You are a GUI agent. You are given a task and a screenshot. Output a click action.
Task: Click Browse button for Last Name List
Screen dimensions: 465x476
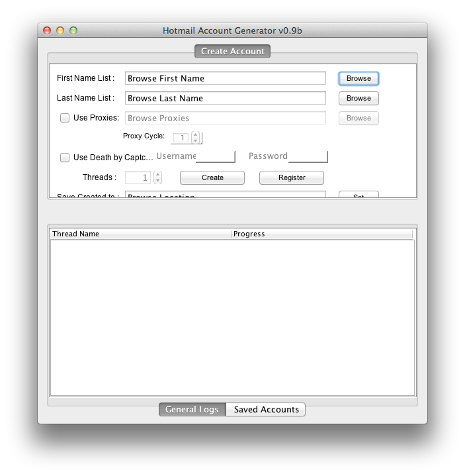coord(359,98)
